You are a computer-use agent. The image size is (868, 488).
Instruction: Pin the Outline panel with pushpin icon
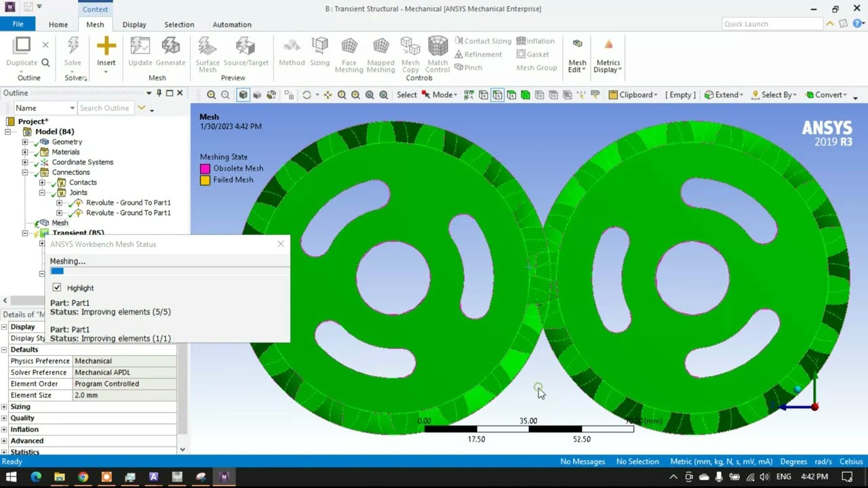tap(159, 93)
